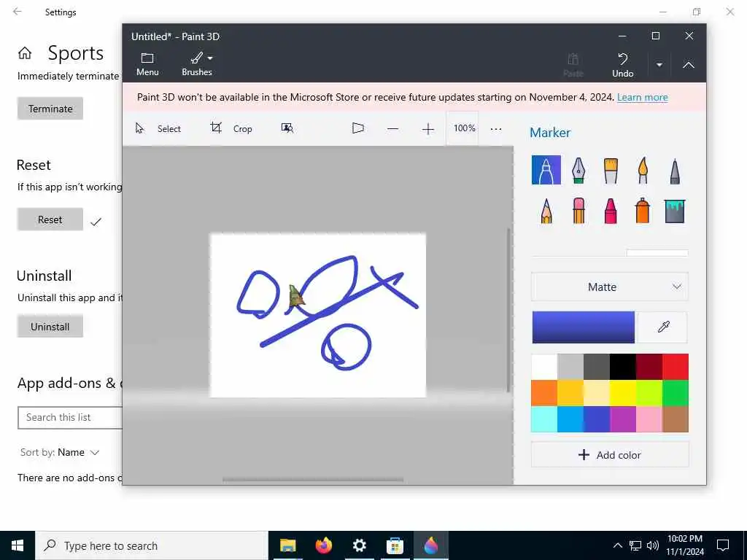Choose the sky blue color swatch
Image resolution: width=747 pixels, height=560 pixels.
coord(570,419)
